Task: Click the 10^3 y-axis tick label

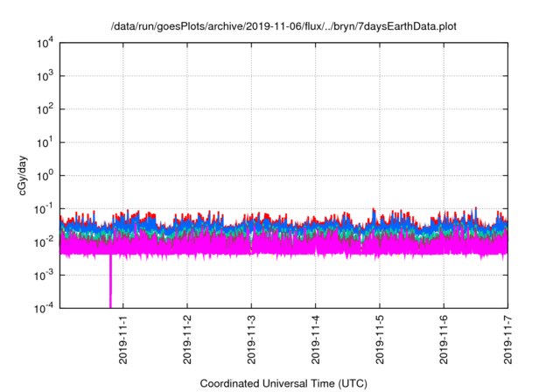Action: click(43, 76)
